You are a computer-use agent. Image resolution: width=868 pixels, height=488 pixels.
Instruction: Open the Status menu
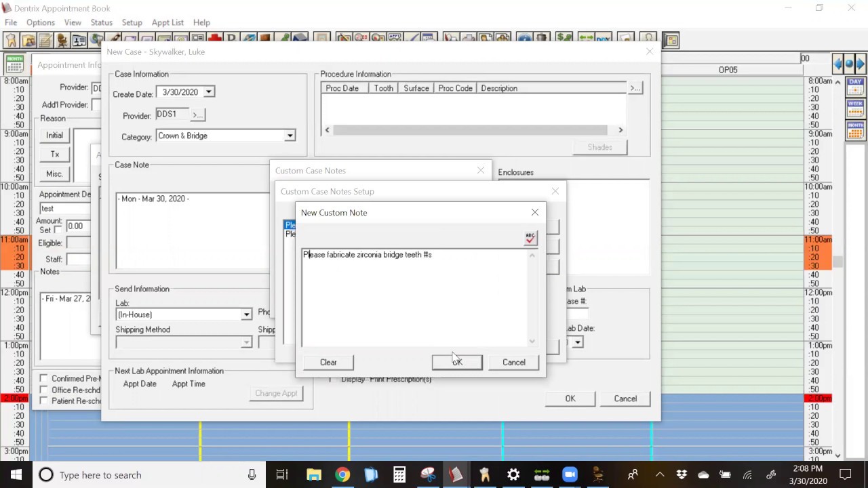pos(101,22)
